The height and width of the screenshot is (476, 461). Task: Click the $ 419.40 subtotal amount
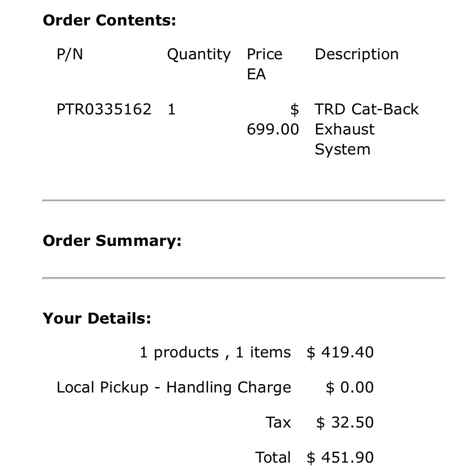(x=340, y=352)
